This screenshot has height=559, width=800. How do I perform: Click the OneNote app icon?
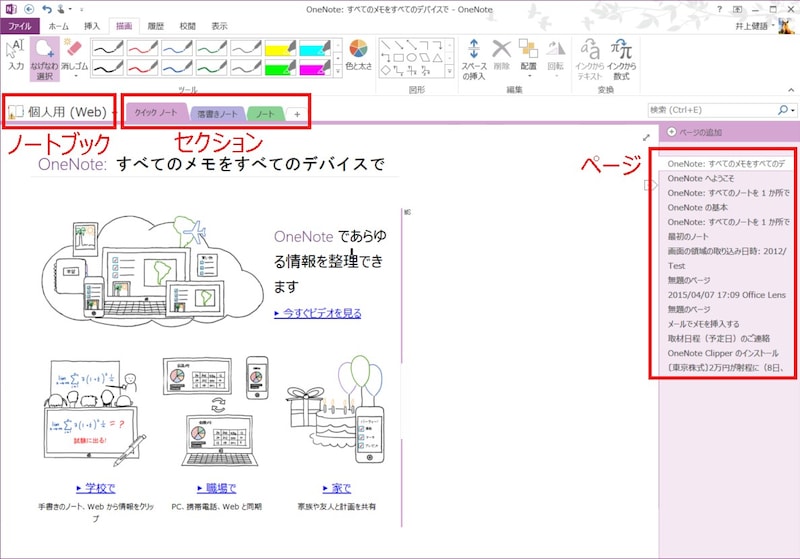[11, 9]
